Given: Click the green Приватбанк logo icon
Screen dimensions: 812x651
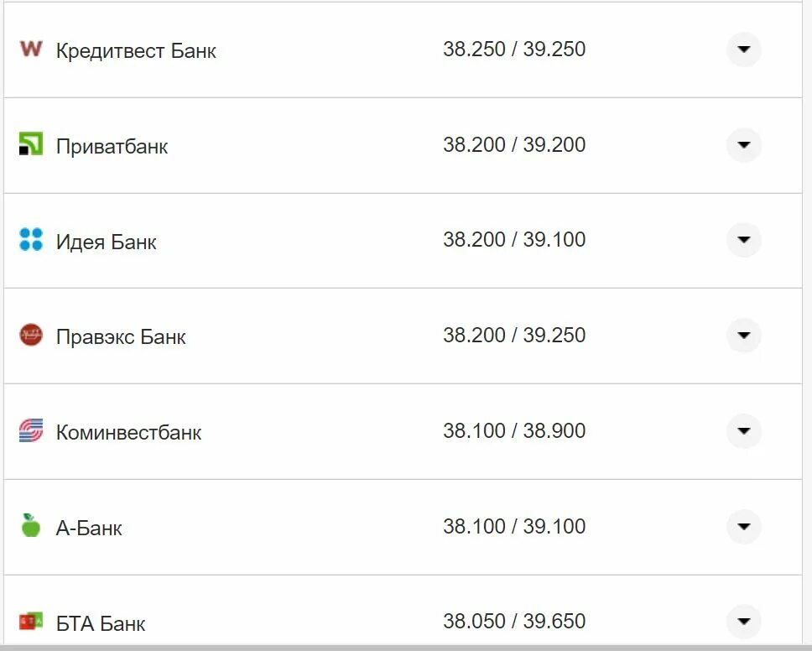Looking at the screenshot, I should pos(31,144).
